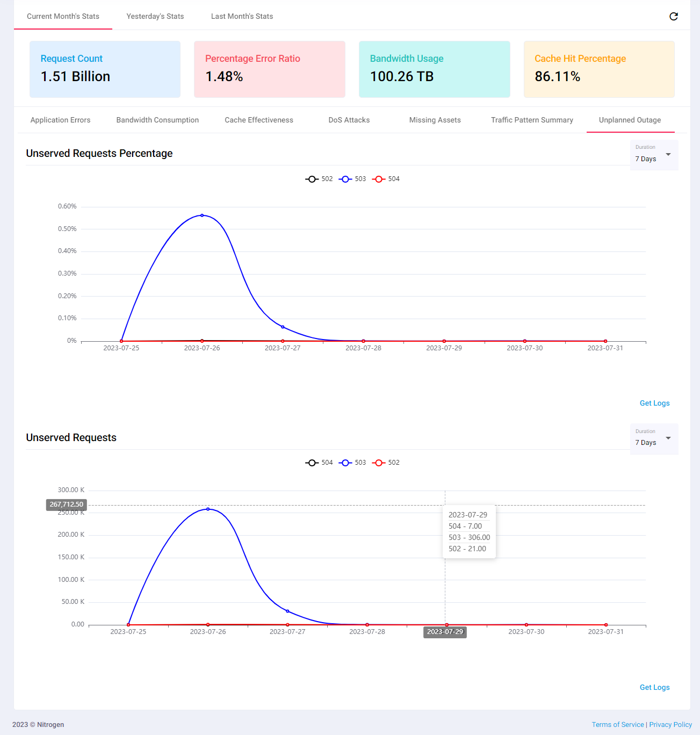Select the Cache Effectiveness tab
Image resolution: width=700 pixels, height=735 pixels.
[259, 120]
